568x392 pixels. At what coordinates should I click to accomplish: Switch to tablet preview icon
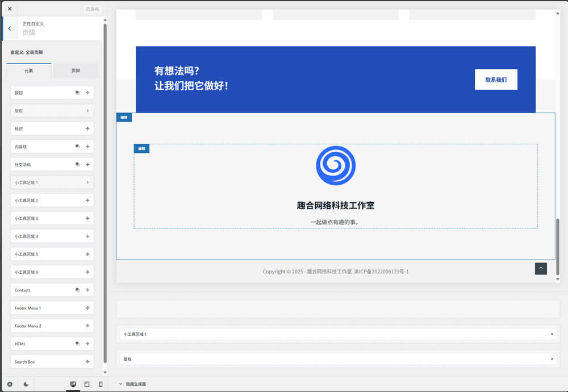point(86,384)
